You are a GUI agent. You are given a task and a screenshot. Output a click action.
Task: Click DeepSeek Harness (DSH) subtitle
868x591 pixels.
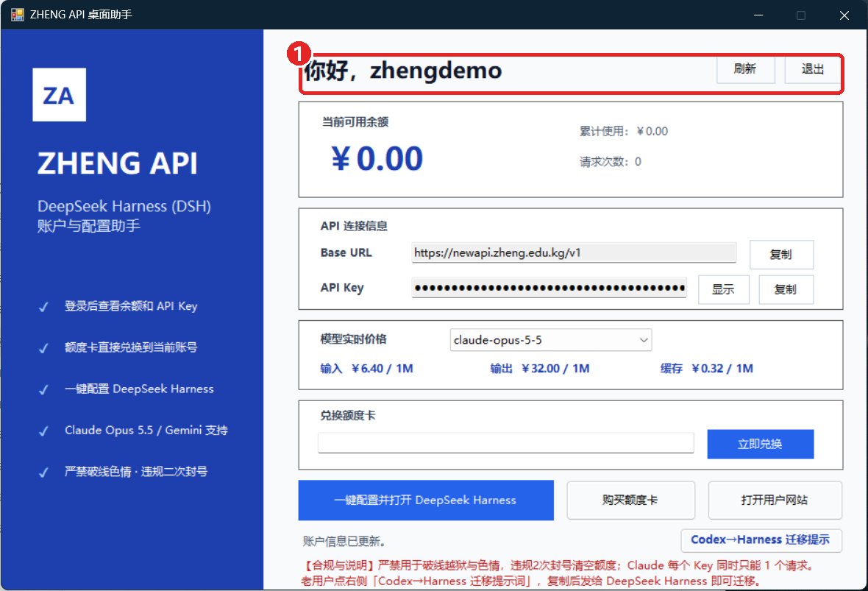pos(124,206)
